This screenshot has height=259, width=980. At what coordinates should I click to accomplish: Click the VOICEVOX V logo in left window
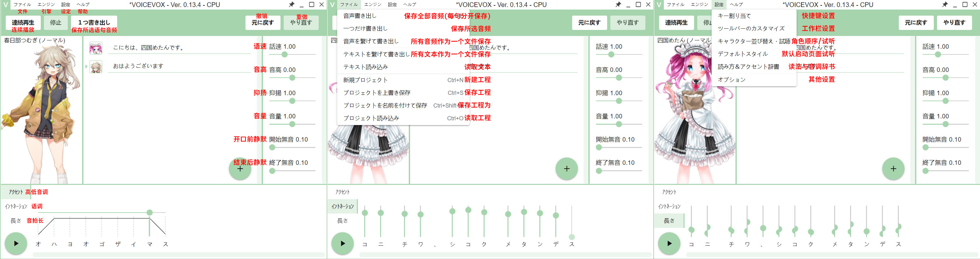point(5,4)
